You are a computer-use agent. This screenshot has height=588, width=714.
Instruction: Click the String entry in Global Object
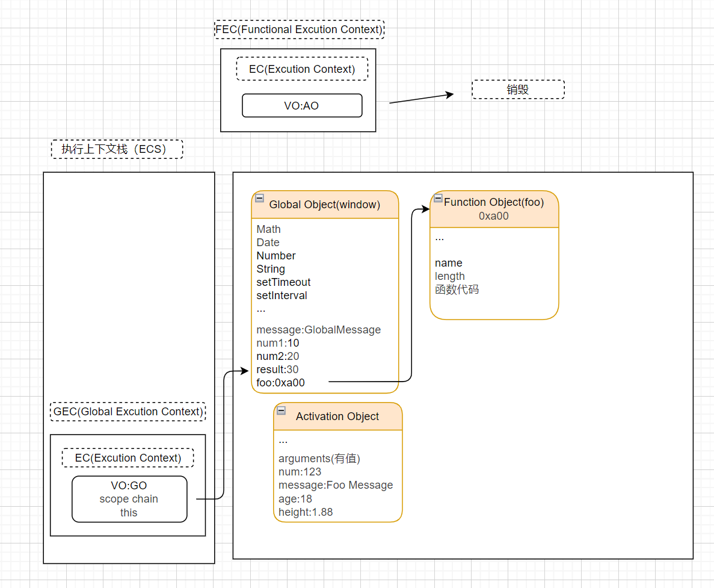coord(271,268)
